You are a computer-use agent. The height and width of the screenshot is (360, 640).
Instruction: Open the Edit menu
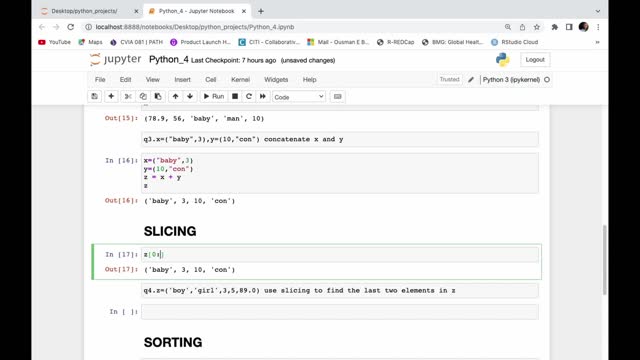pyautogui.click(x=125, y=80)
